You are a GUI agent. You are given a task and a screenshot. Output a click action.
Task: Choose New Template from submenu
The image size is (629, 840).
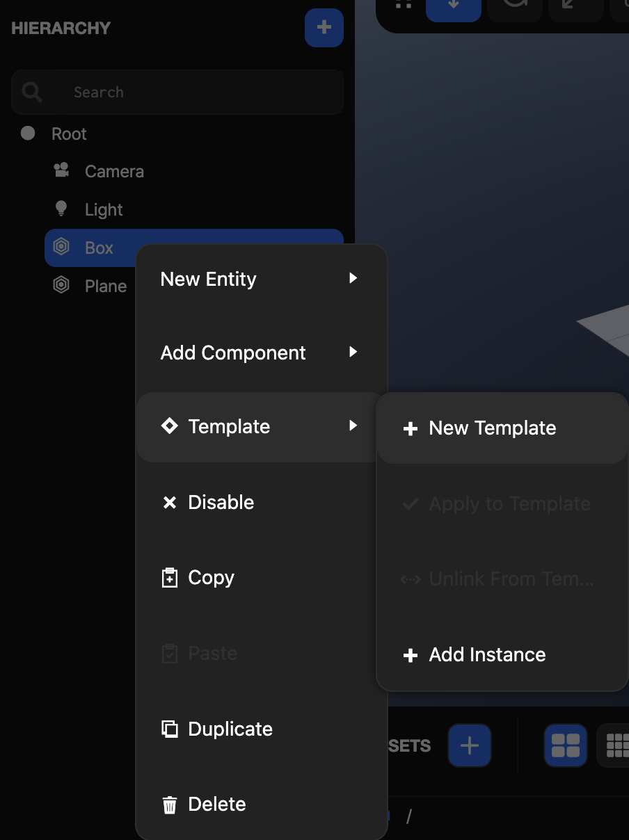(492, 428)
